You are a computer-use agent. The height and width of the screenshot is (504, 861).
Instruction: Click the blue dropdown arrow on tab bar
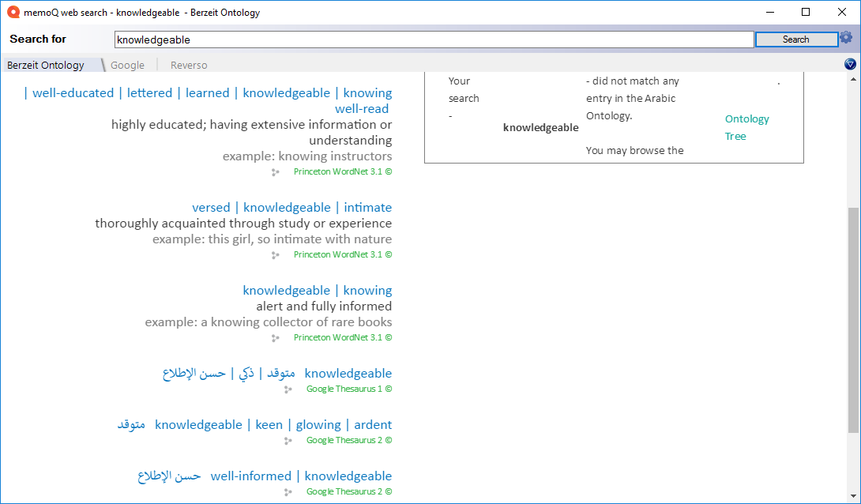click(850, 64)
